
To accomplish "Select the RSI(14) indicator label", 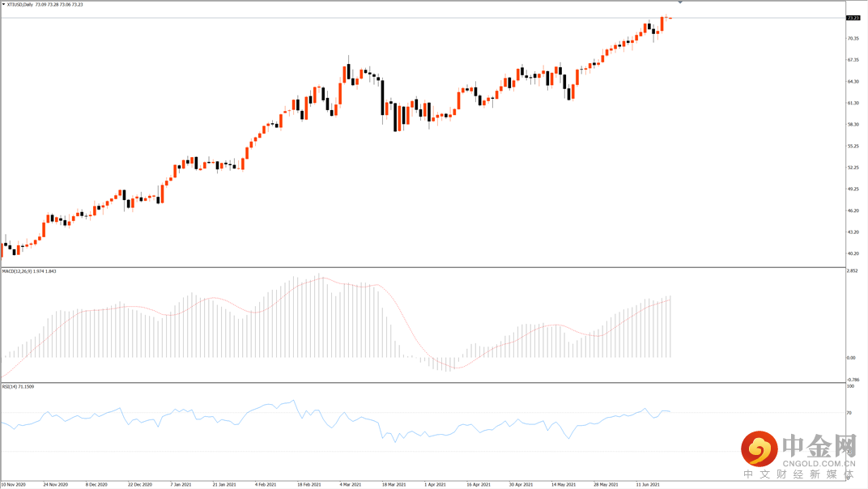I will [x=10, y=386].
